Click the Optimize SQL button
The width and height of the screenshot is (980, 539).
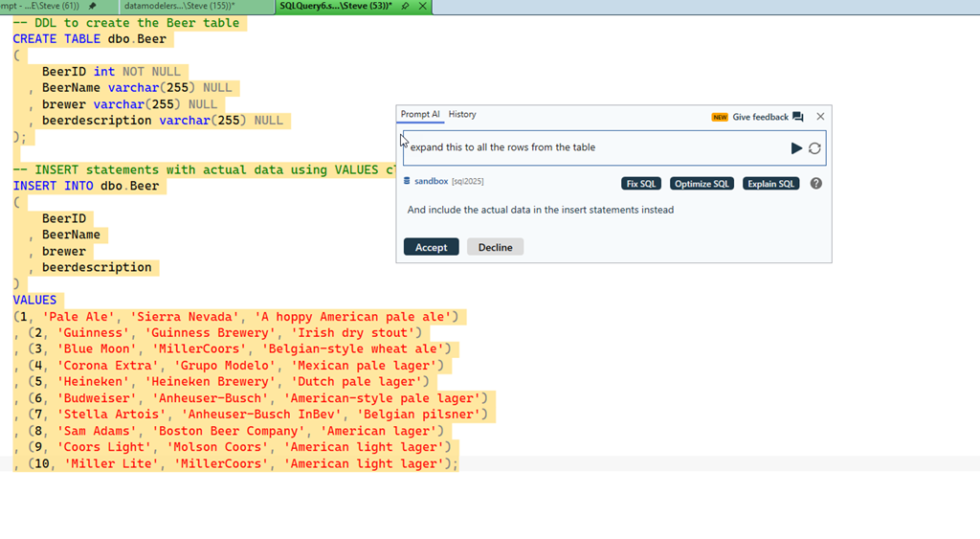(x=702, y=184)
